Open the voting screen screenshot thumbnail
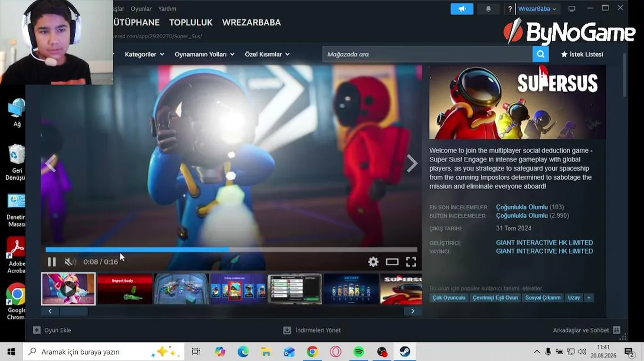644x361 pixels. point(294,289)
